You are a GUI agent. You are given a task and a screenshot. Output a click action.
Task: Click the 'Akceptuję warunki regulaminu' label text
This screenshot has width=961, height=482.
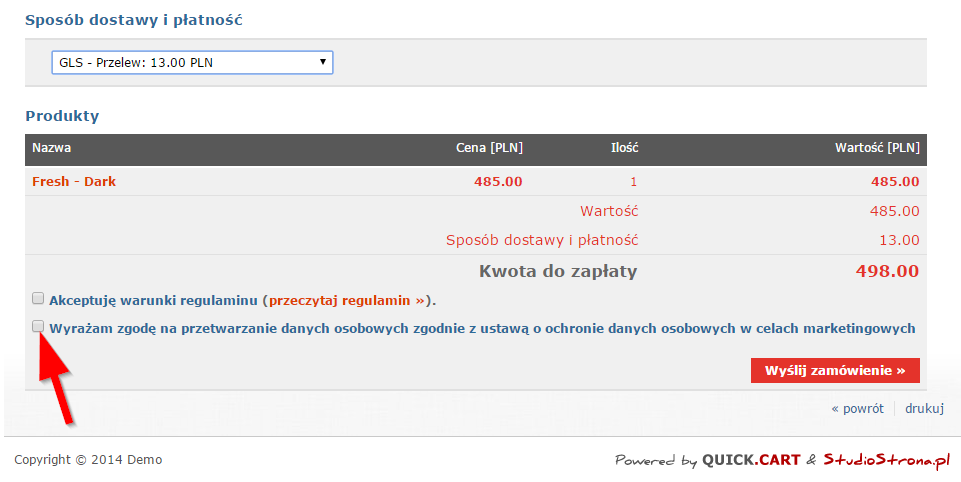coord(153,300)
